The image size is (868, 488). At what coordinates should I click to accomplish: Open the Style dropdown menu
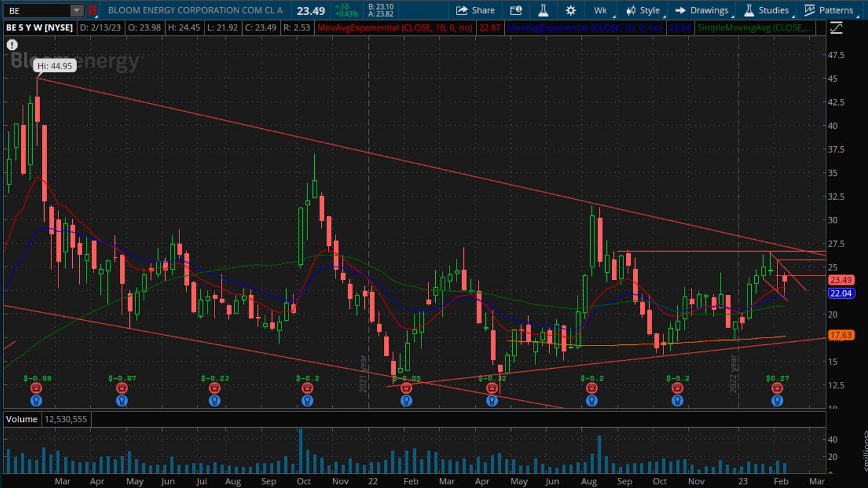[x=643, y=10]
